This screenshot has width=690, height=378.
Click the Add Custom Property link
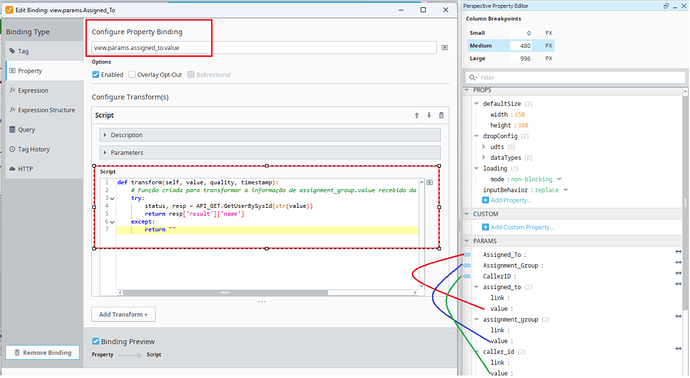[518, 227]
